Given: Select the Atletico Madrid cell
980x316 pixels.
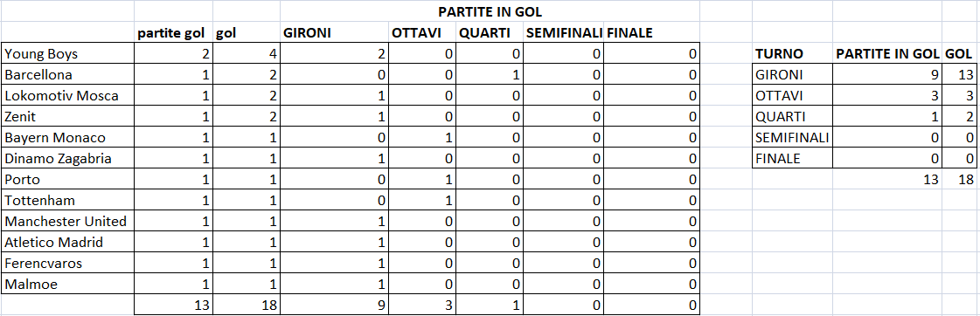Looking at the screenshot, I should tap(67, 243).
